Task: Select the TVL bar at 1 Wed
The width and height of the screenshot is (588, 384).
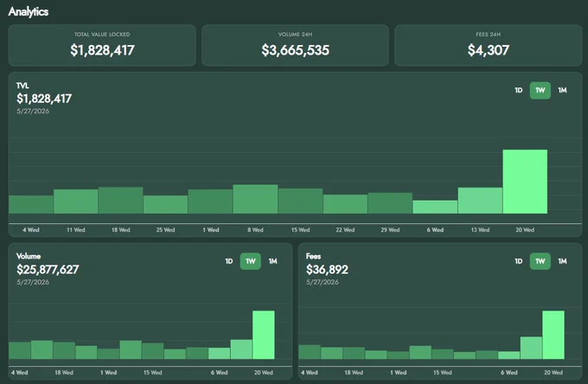Action: [210, 202]
